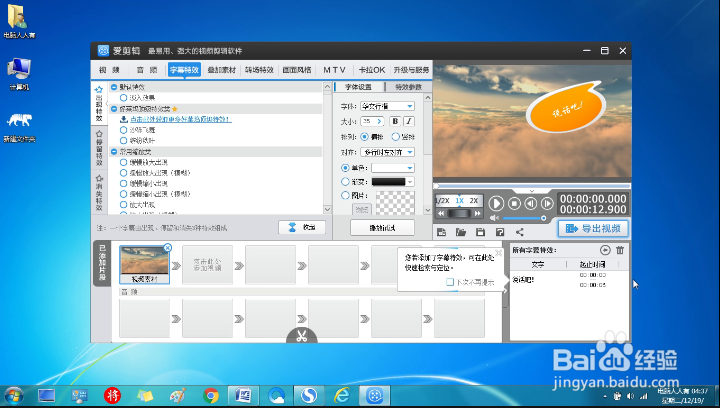720x408 pixels.
Task: Open the 字体 font dropdown
Action: click(x=388, y=106)
